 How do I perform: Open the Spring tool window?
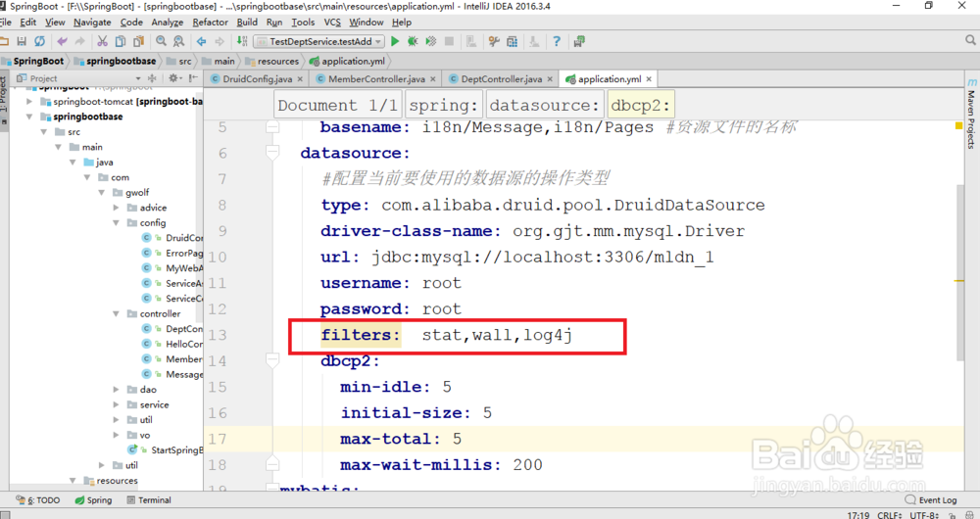pos(93,499)
